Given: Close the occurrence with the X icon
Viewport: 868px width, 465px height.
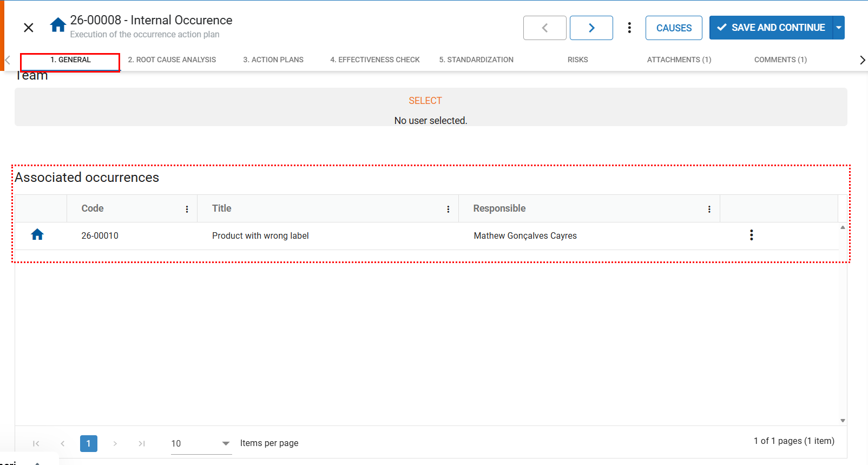Looking at the screenshot, I should [x=29, y=28].
